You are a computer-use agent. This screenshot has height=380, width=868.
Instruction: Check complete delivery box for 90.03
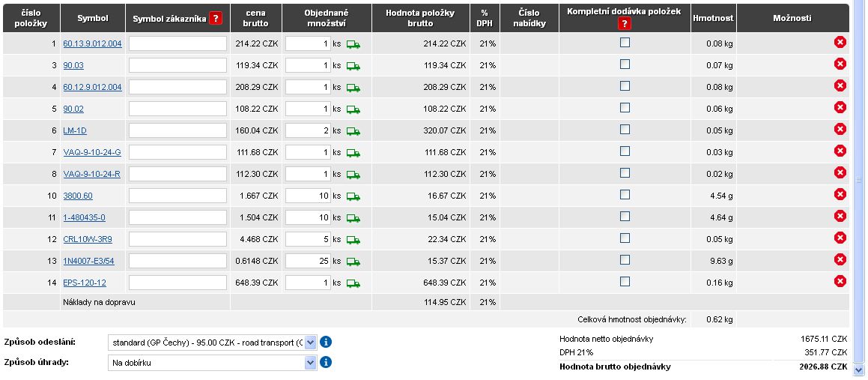coord(625,64)
